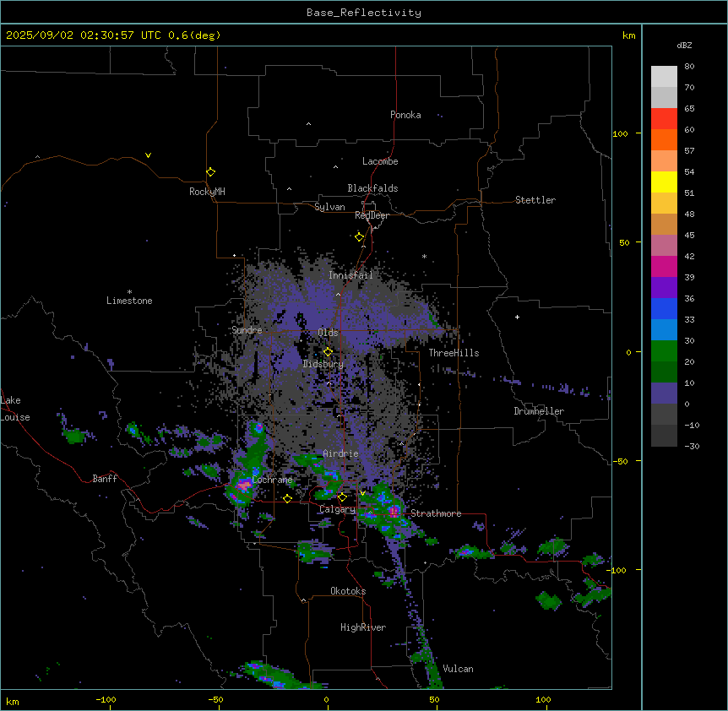The height and width of the screenshot is (711, 728).
Task: Pick the red 65-60 dBZ legend swatch
Action: (x=664, y=118)
